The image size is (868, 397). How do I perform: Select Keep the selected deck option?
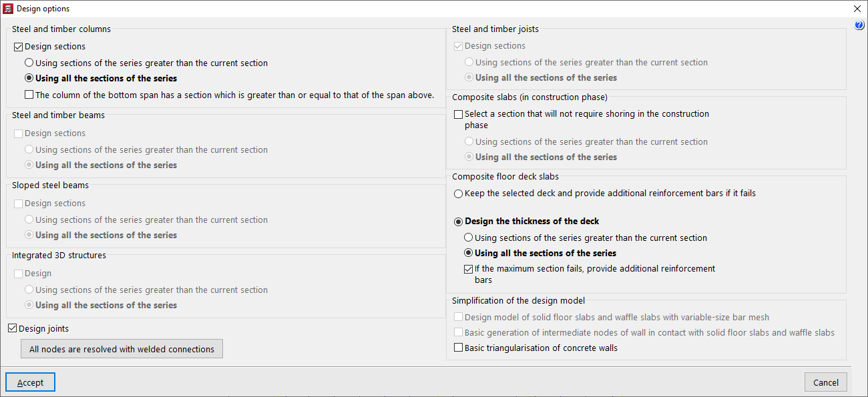(x=459, y=193)
